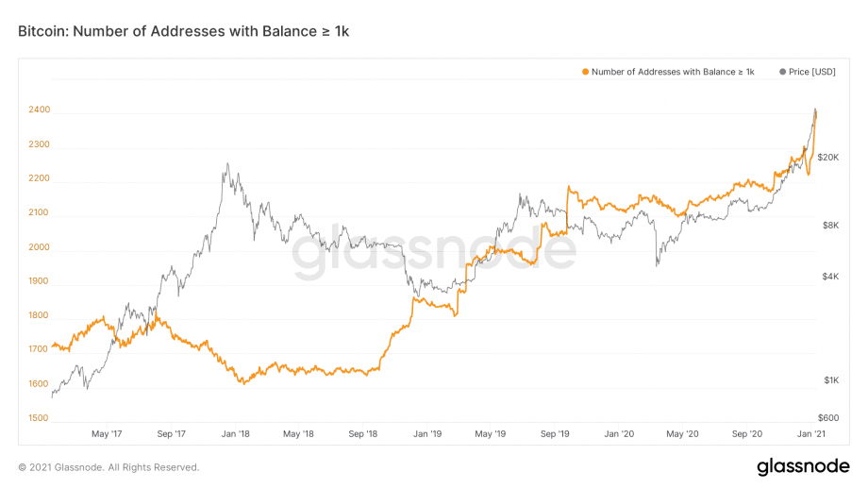This screenshot has width=868, height=489.
Task: Select the May '17 x-axis label
Action: click(x=107, y=433)
